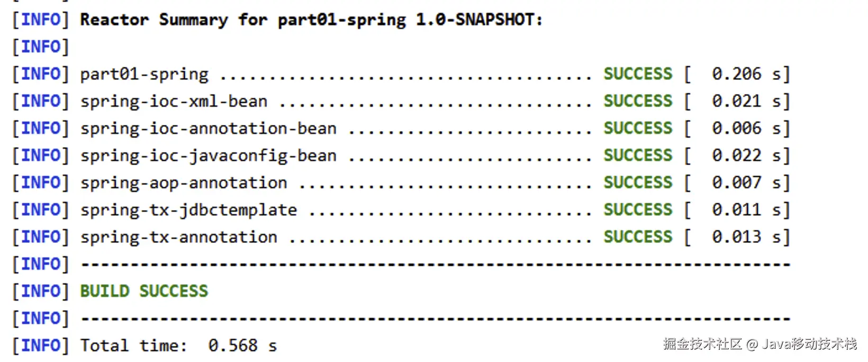Click the Reactor Summary heading text
Screen dimensions: 868x362
coord(311,20)
